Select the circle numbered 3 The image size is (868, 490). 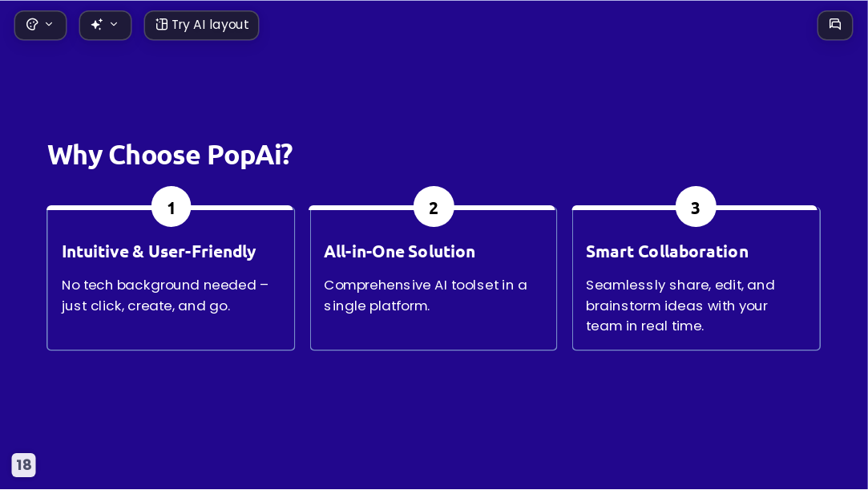(x=696, y=207)
